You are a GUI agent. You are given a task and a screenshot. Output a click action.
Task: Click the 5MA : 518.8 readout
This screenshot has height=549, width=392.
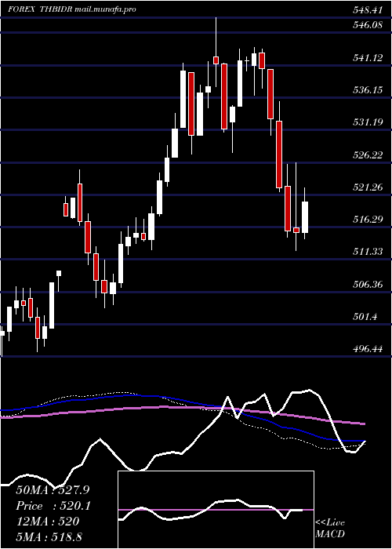click(49, 536)
